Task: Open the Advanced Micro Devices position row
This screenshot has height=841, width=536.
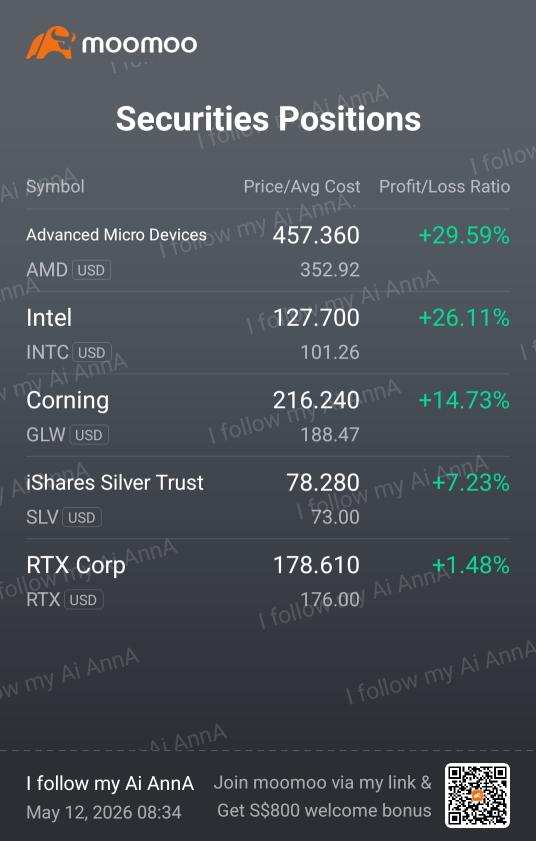Action: click(268, 250)
